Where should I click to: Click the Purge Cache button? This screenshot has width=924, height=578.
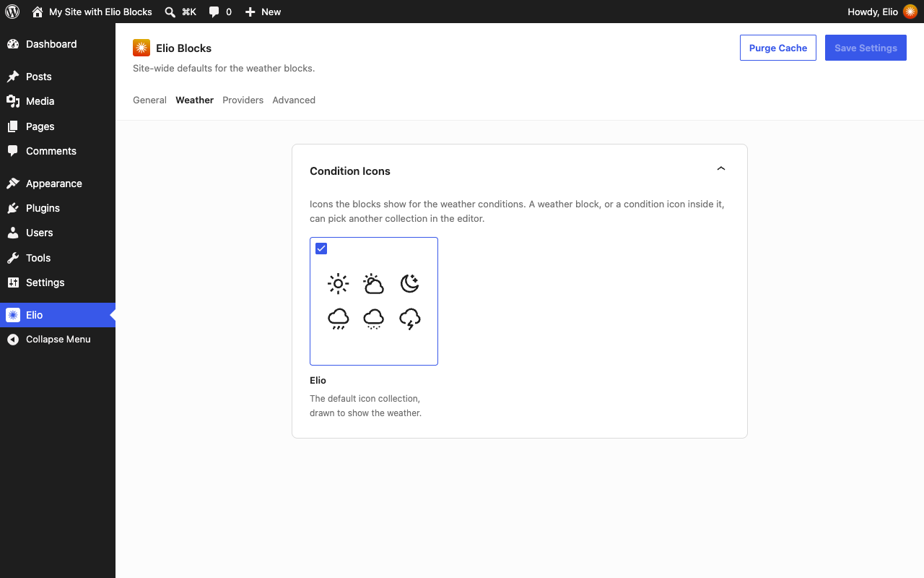pos(778,48)
